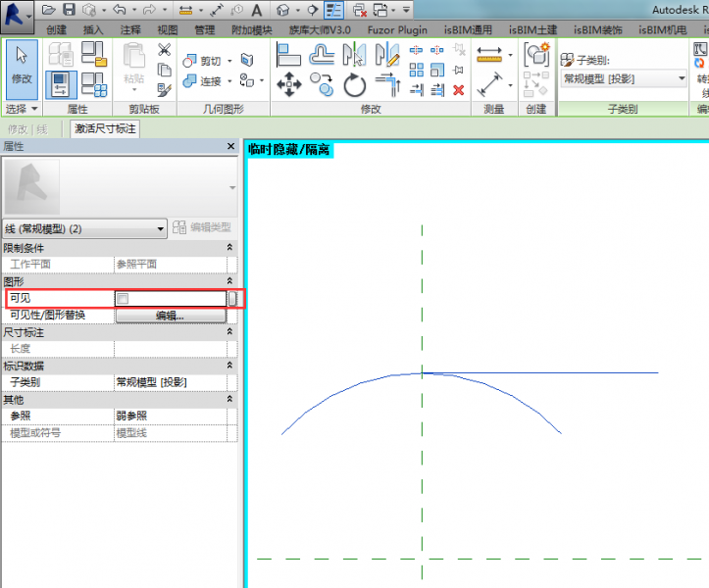Click the scissors Cut icon
Screen dimensions: 709x588
click(165, 50)
